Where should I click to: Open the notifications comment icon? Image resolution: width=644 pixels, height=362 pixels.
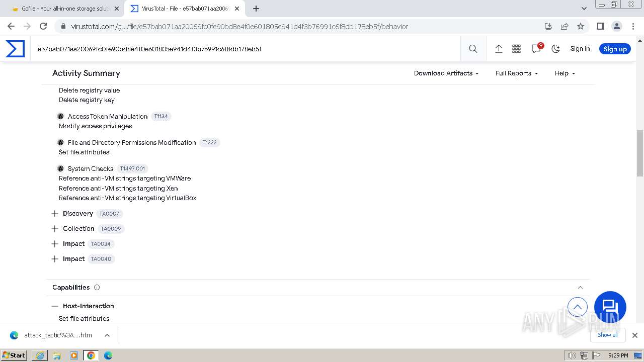[536, 48]
